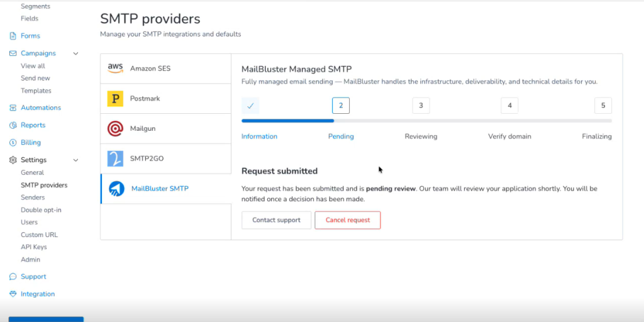Open Segments in the sidebar

pyautogui.click(x=35, y=6)
